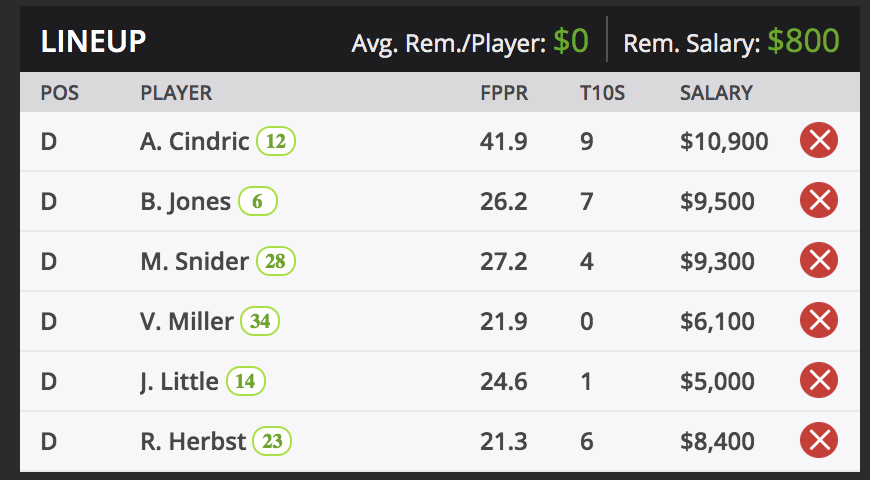Image resolution: width=870 pixels, height=480 pixels.
Task: Click the POS column header
Action: (59, 93)
